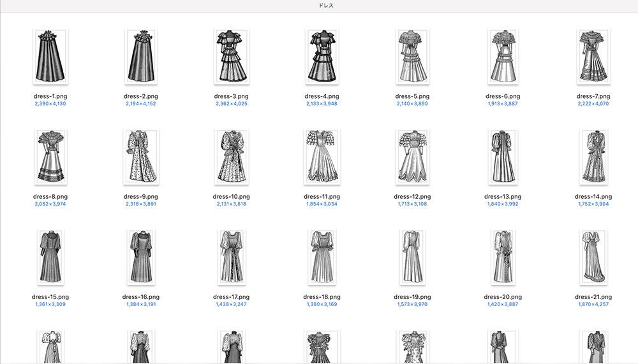Click the dimensions text 2,131×3,818

[231, 204]
